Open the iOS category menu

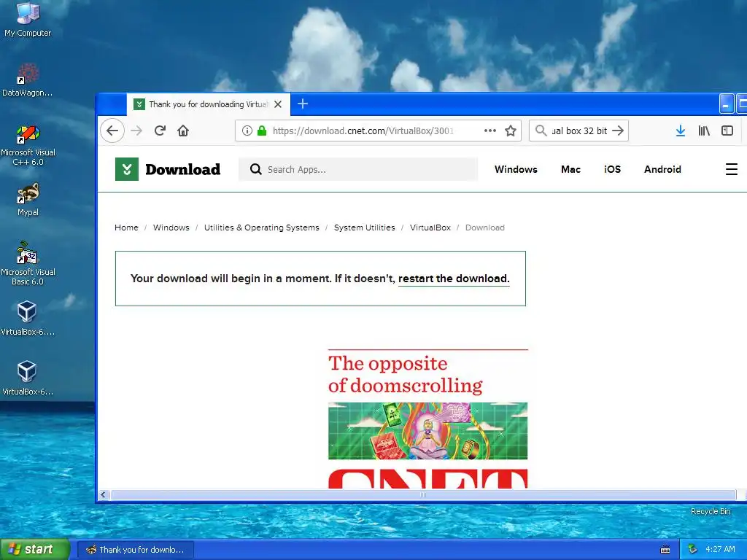612,169
